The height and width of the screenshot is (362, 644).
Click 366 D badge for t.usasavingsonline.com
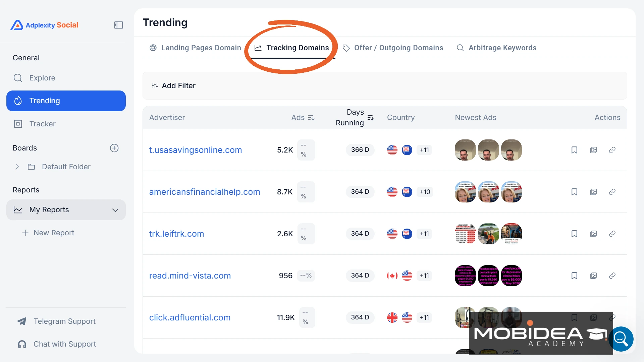point(360,150)
